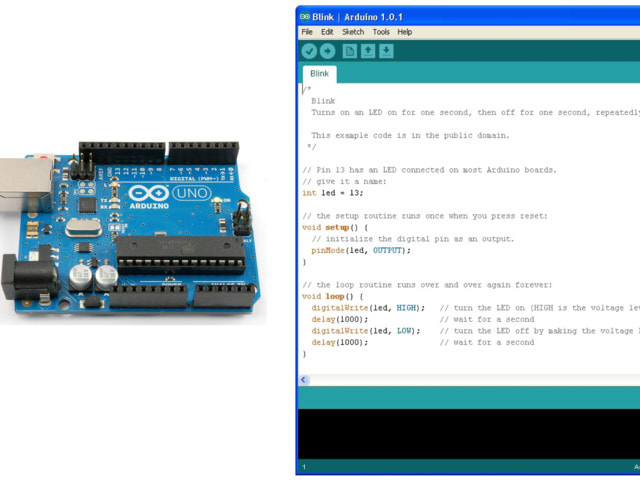This screenshot has height=480, width=640.
Task: Click on 'void setup() {' line
Action: 335,227
